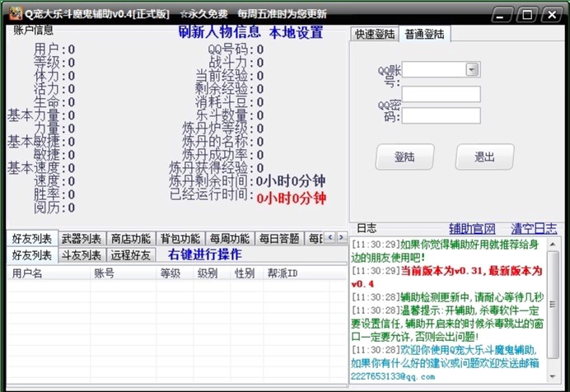Select 远程好友 sub tab
This screenshot has height=392, width=570.
click(131, 255)
